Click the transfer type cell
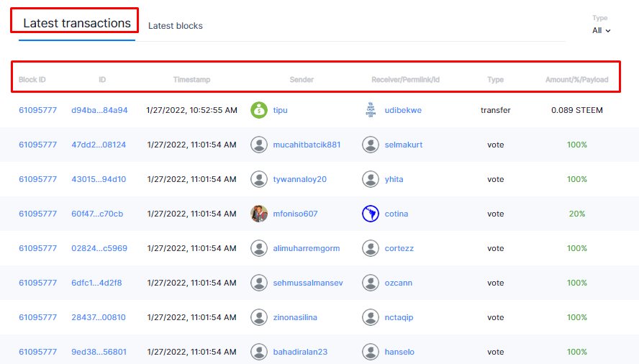 [495, 110]
